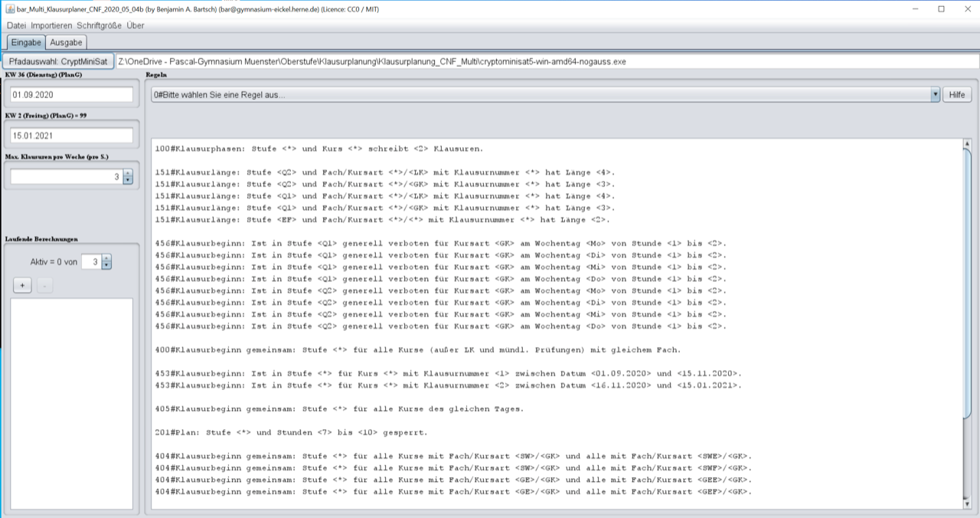This screenshot has width=980, height=518.
Task: Click the CryptMiniSat executable path field
Action: (x=536, y=61)
